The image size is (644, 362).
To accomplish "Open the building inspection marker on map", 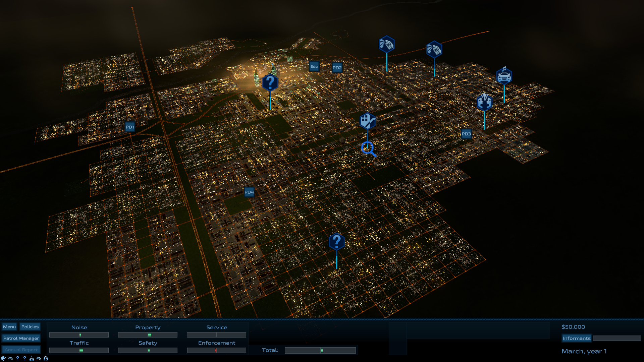I will click(367, 121).
